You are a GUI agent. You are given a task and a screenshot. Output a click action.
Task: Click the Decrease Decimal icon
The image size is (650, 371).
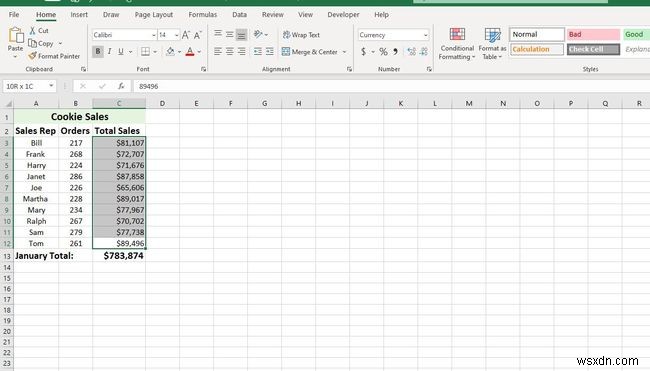424,51
